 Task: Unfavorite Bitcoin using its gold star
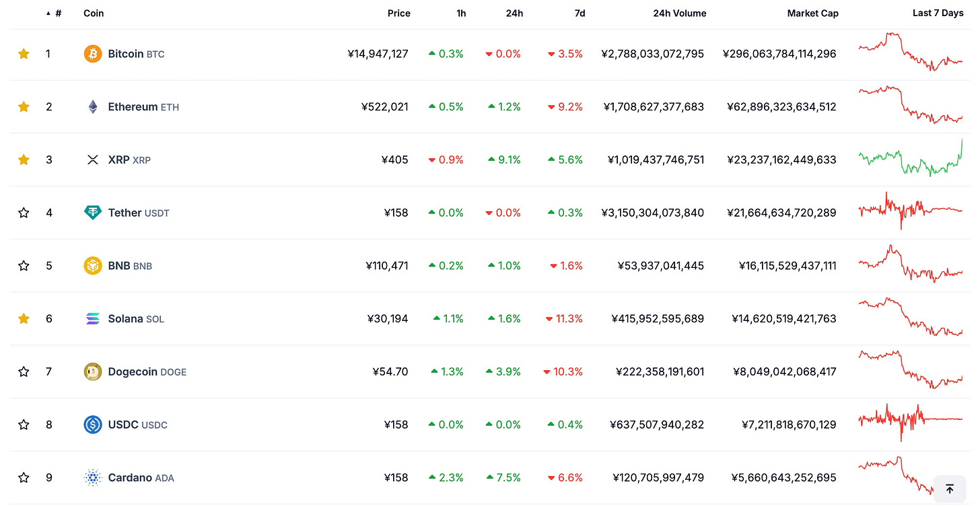point(24,54)
